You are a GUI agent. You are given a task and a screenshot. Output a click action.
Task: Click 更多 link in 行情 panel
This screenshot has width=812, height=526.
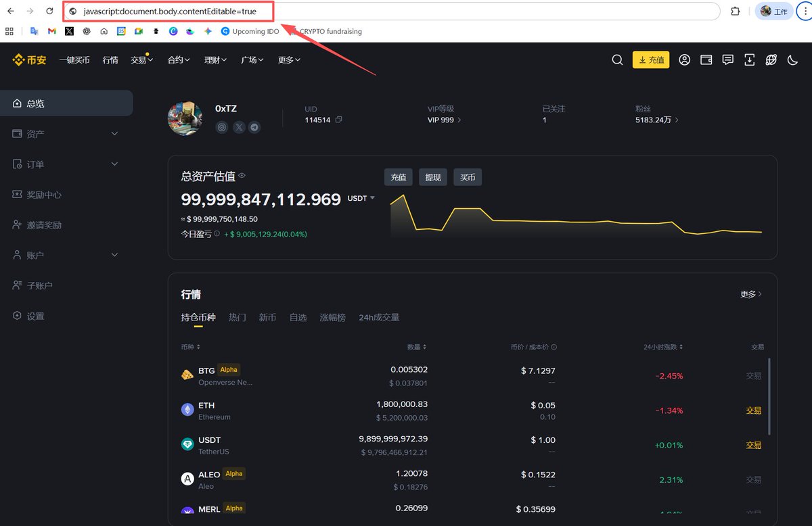[x=751, y=294]
